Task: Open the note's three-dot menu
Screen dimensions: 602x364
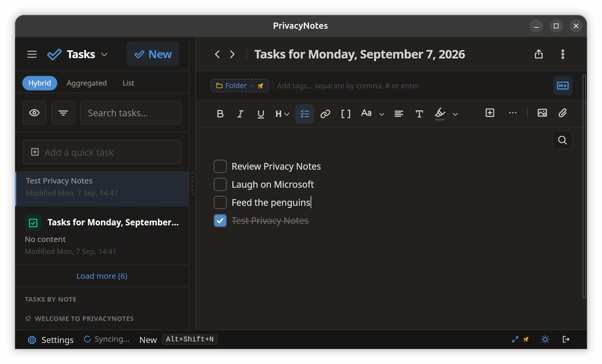Action: pyautogui.click(x=563, y=54)
